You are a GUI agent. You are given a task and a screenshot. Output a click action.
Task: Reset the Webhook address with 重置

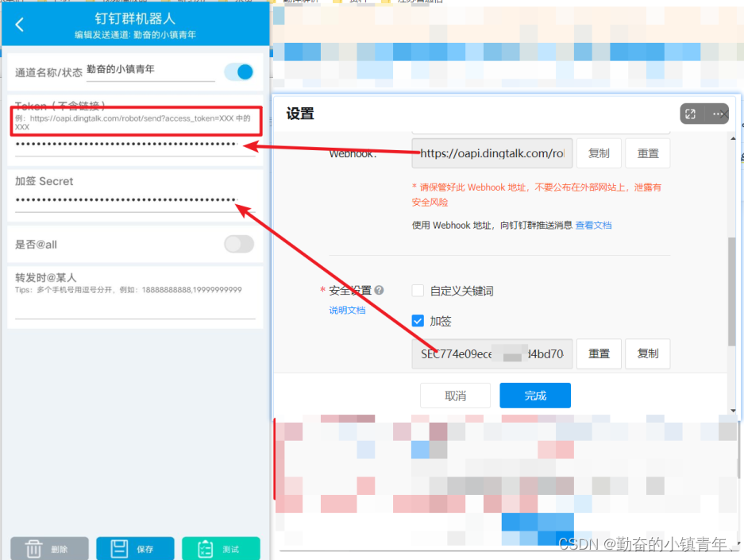click(648, 153)
